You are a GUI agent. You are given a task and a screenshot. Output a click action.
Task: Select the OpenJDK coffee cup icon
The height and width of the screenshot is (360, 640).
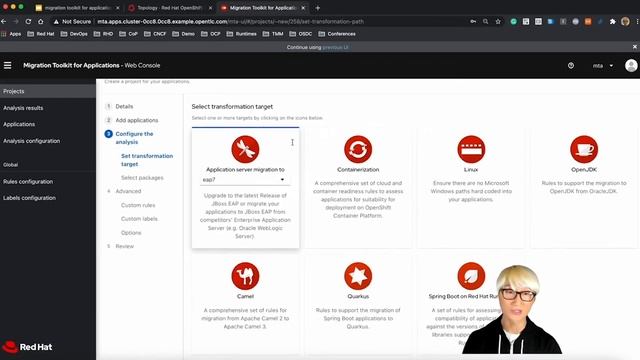click(584, 149)
